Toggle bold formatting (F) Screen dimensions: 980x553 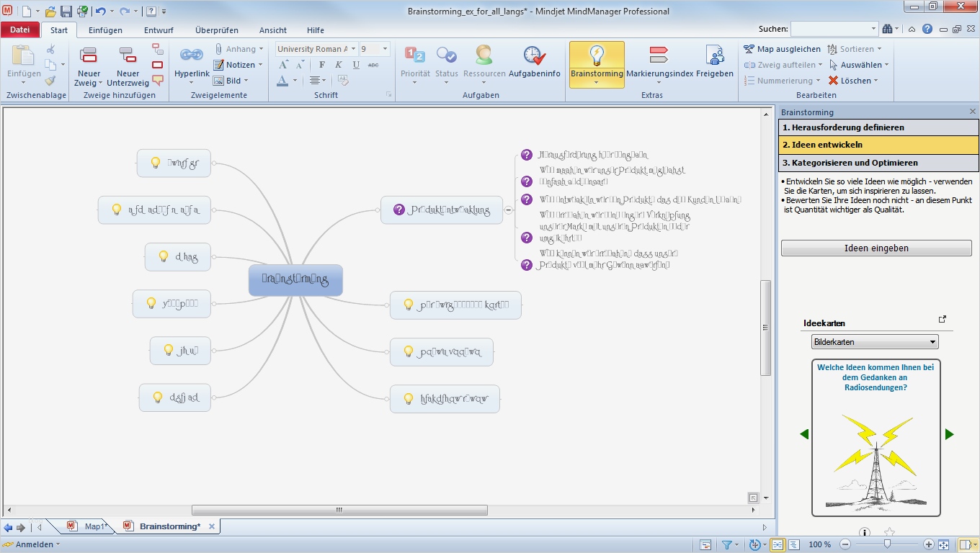pyautogui.click(x=321, y=65)
